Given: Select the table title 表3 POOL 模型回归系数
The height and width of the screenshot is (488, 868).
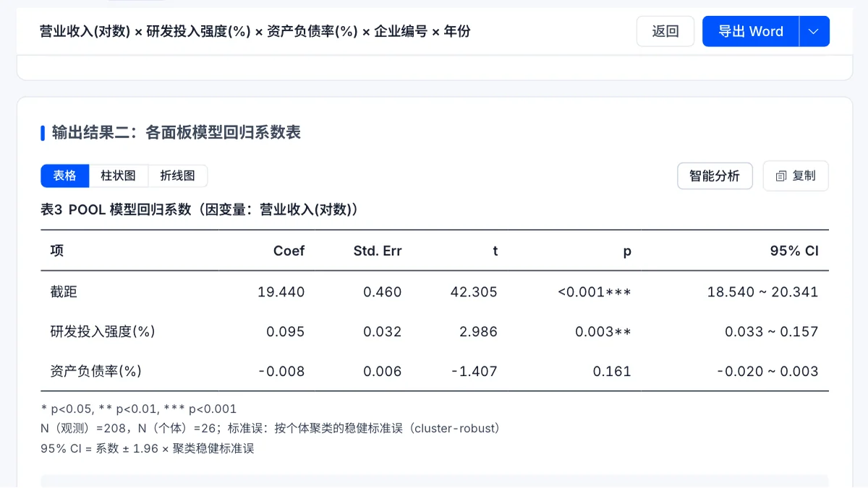Looking at the screenshot, I should [x=200, y=210].
